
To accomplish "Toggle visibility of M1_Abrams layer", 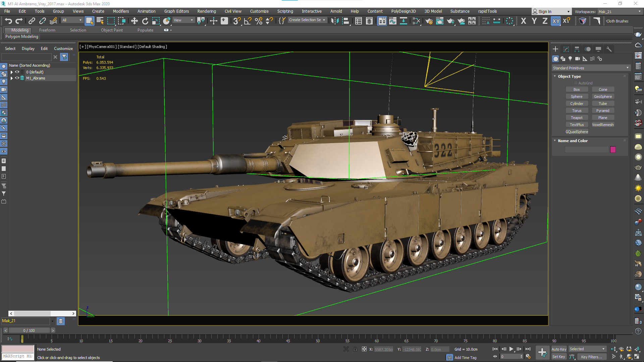I will click(17, 78).
